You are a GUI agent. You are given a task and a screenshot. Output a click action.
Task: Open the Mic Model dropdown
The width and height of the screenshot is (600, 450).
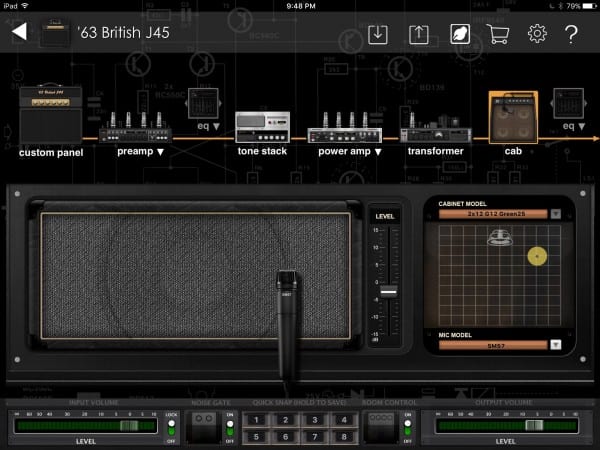click(x=556, y=345)
